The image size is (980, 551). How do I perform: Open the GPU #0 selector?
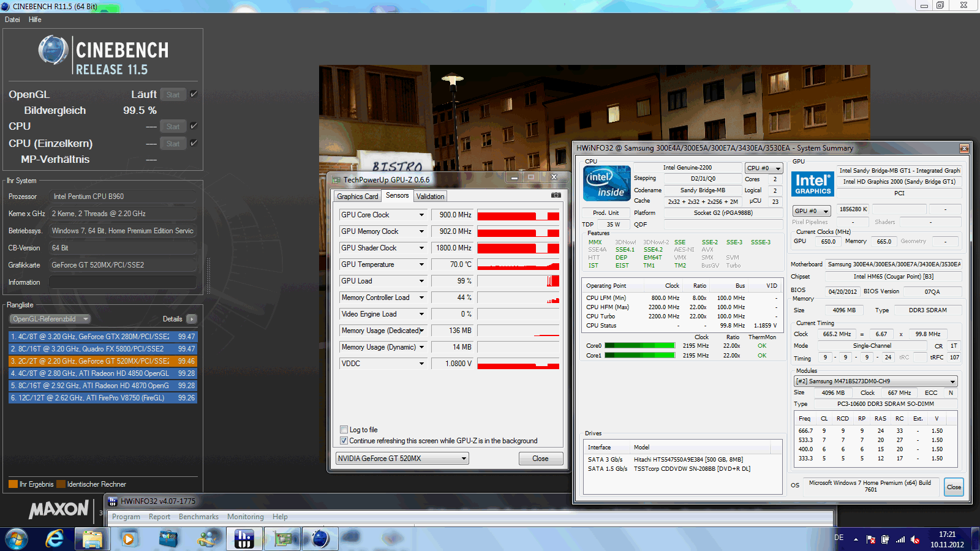pyautogui.click(x=812, y=211)
